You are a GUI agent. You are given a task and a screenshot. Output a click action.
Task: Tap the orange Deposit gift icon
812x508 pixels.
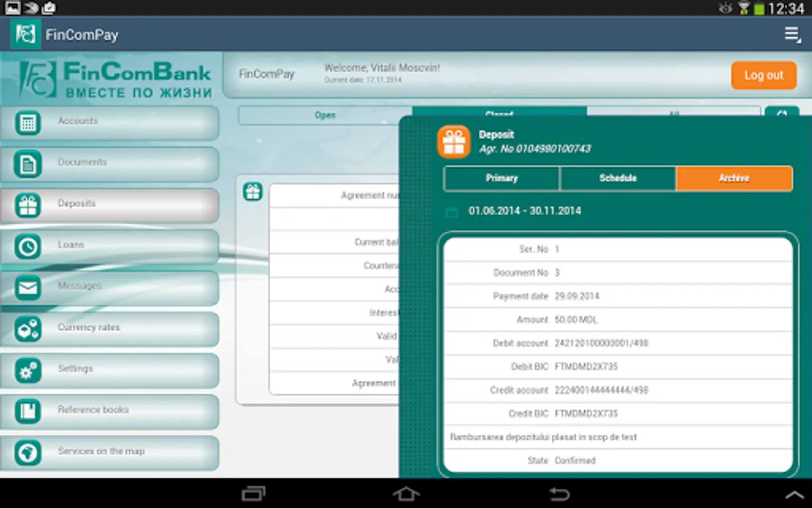(x=454, y=142)
